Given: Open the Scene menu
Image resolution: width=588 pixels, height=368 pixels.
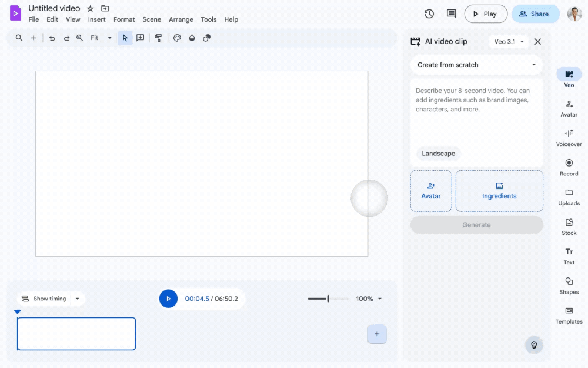Looking at the screenshot, I should click(152, 19).
